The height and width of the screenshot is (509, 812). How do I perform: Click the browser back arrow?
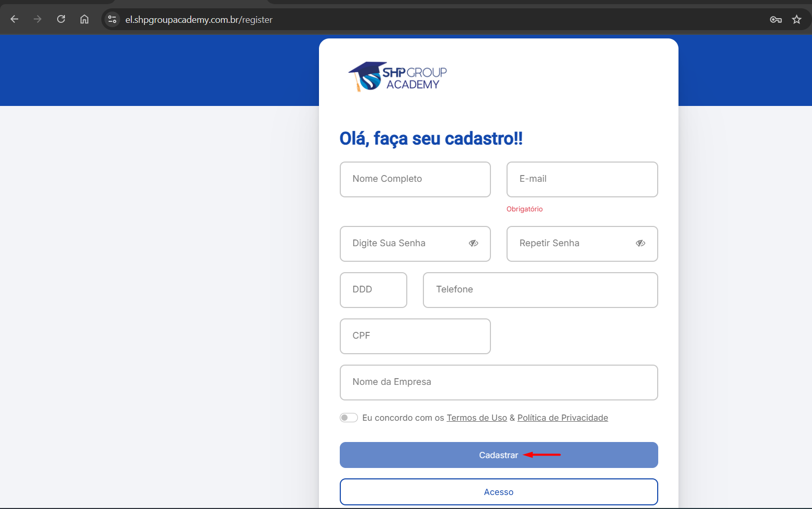tap(15, 19)
